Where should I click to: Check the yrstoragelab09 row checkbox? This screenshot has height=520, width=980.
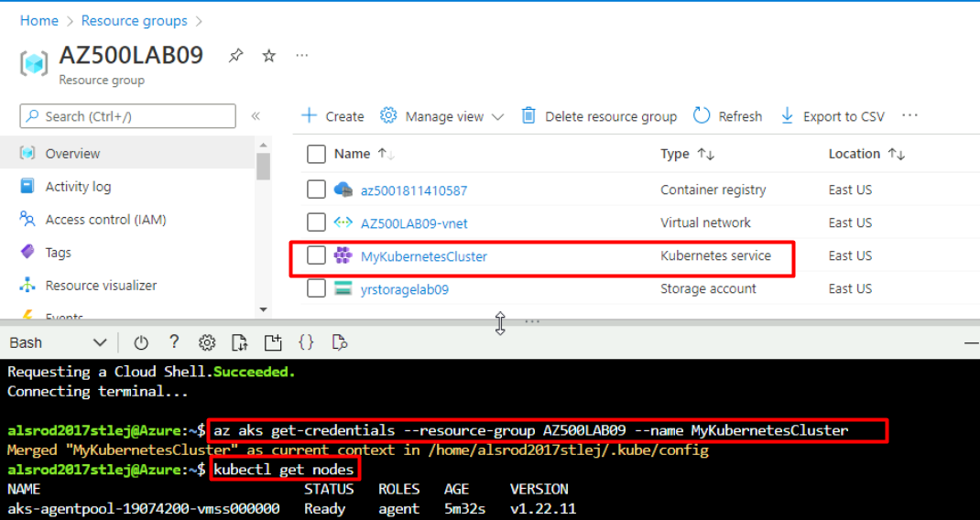[316, 288]
